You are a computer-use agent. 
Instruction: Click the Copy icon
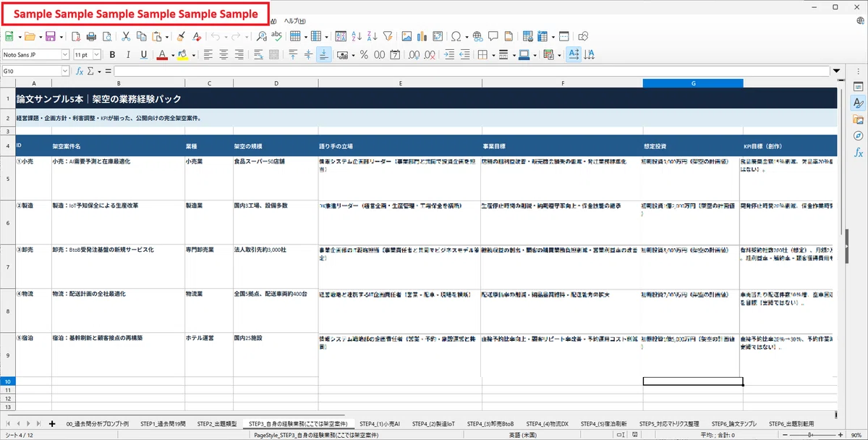pos(141,36)
